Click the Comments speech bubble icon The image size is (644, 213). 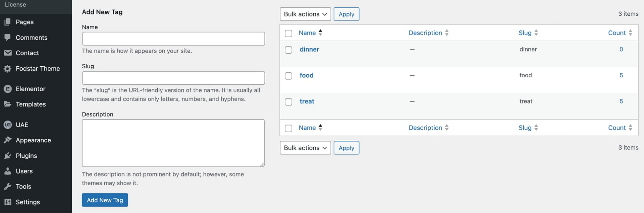click(8, 38)
